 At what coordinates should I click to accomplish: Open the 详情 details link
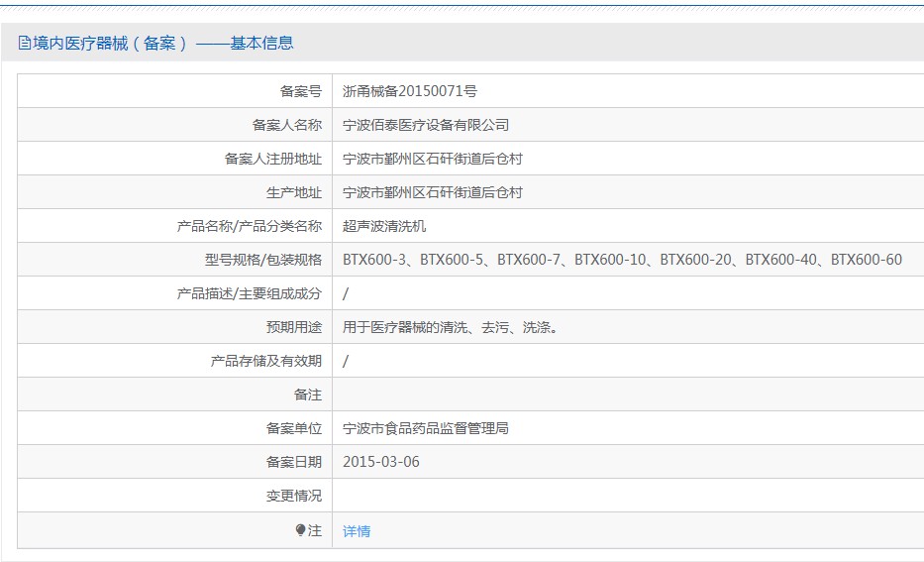click(x=357, y=531)
